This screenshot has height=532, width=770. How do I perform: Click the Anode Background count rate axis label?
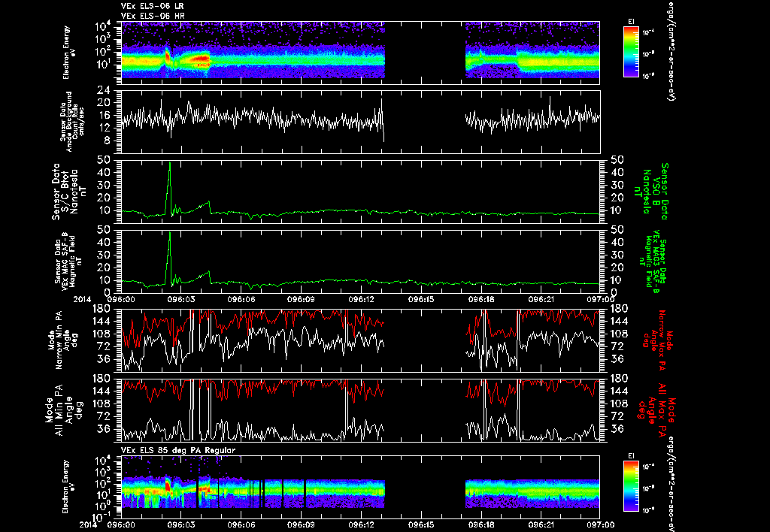pyautogui.click(x=70, y=122)
